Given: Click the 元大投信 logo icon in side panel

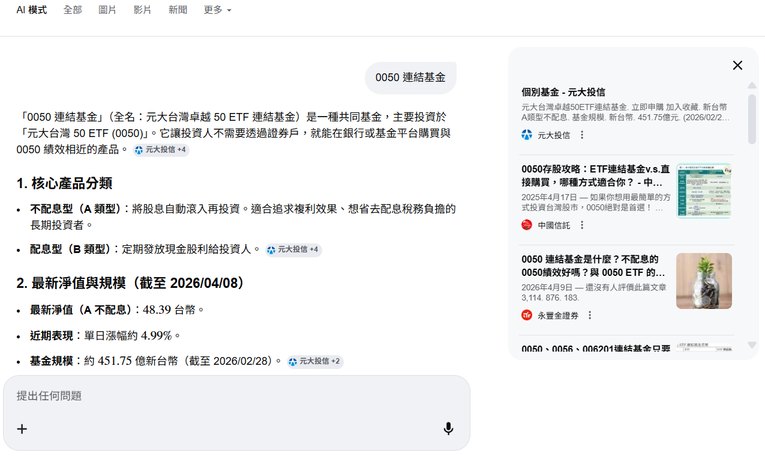Looking at the screenshot, I should coord(526,135).
